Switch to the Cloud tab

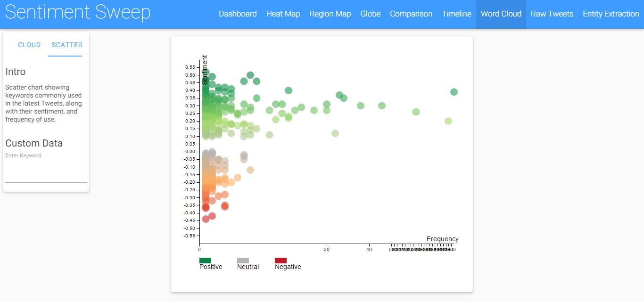click(29, 45)
